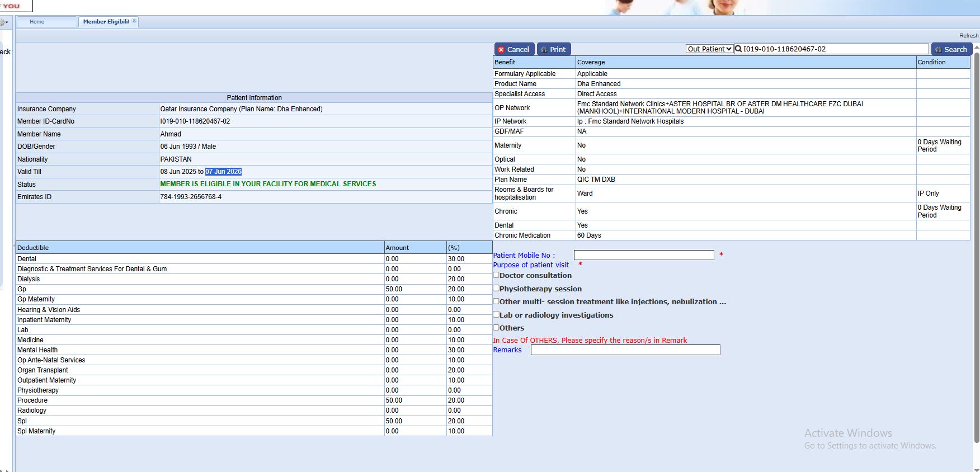Print the eligibility details
This screenshot has width=980, height=472.
(x=553, y=49)
